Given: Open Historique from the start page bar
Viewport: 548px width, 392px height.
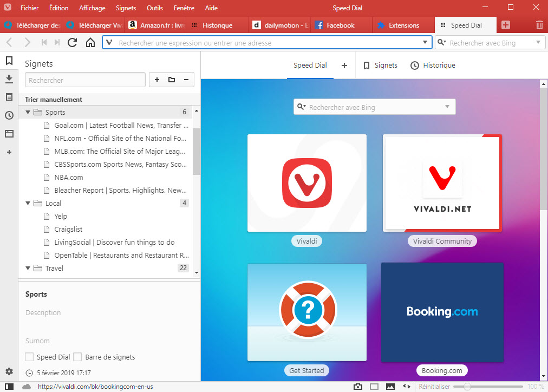Looking at the screenshot, I should click(x=433, y=66).
